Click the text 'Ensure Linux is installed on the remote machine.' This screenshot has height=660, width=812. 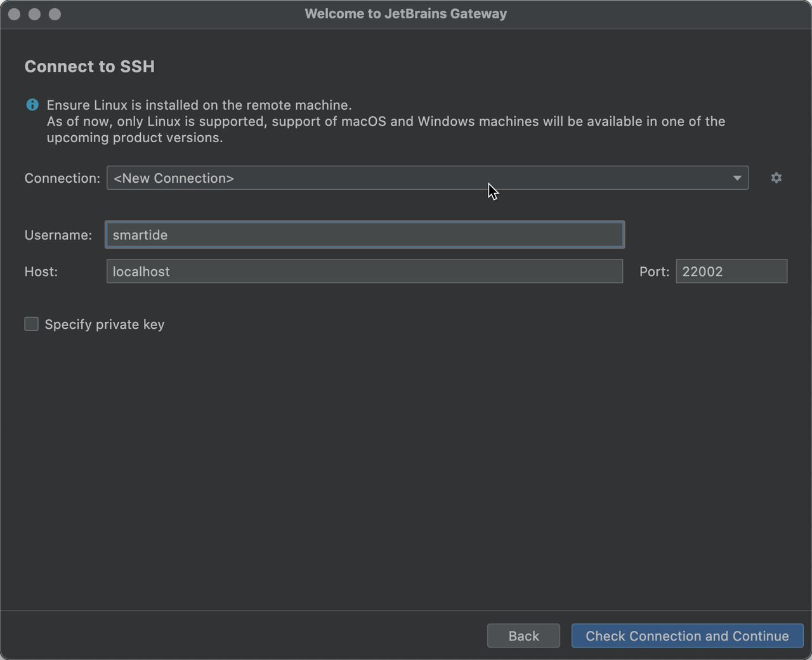point(199,105)
